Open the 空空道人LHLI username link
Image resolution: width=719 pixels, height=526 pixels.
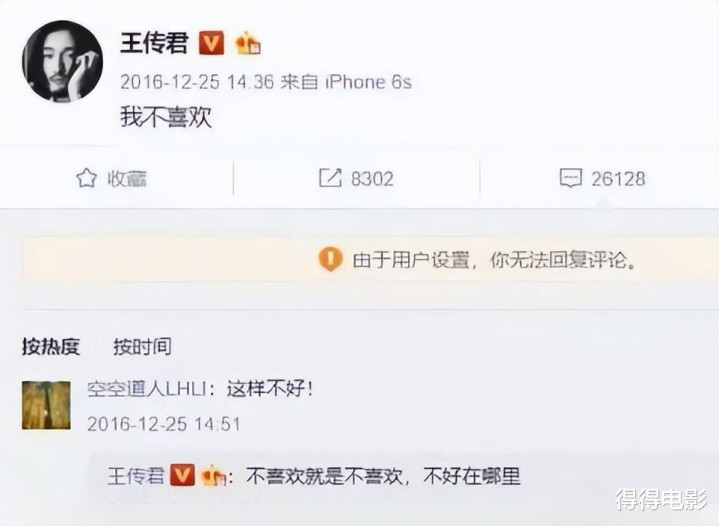pos(146,390)
